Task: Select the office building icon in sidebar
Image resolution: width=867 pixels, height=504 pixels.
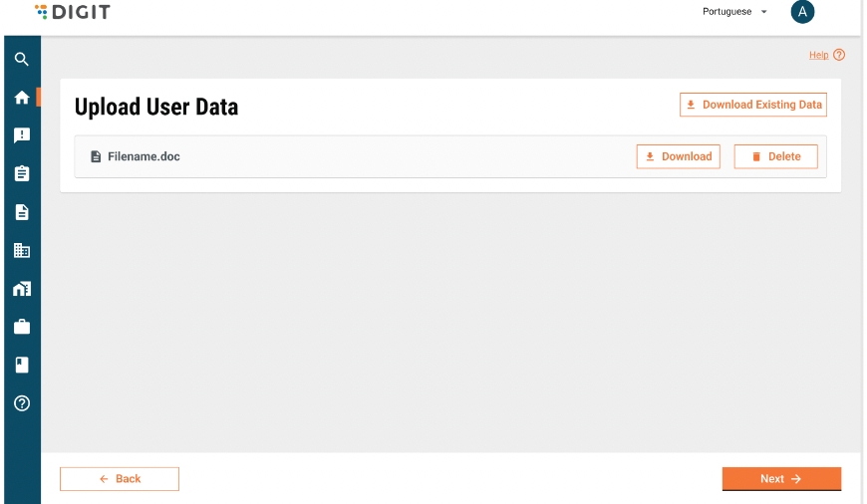Action: click(x=22, y=251)
